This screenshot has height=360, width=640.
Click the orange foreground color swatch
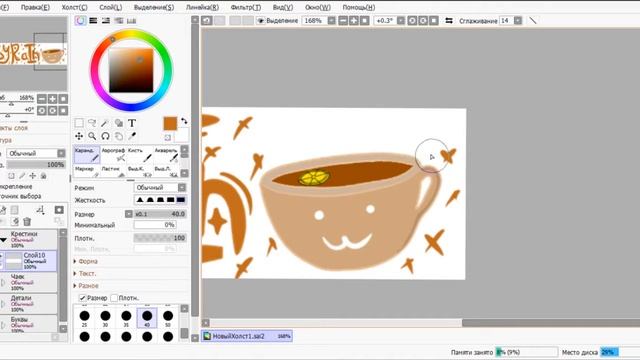[170, 124]
